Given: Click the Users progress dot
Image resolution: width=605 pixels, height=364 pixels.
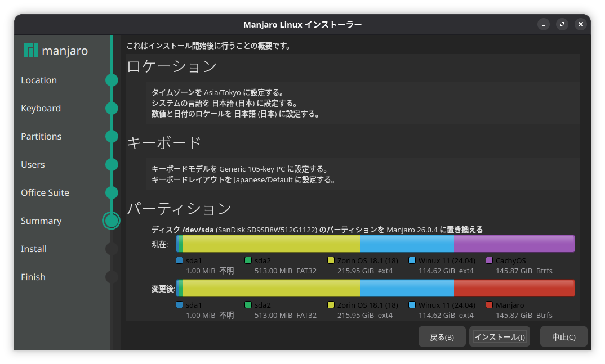Looking at the screenshot, I should point(112,164).
